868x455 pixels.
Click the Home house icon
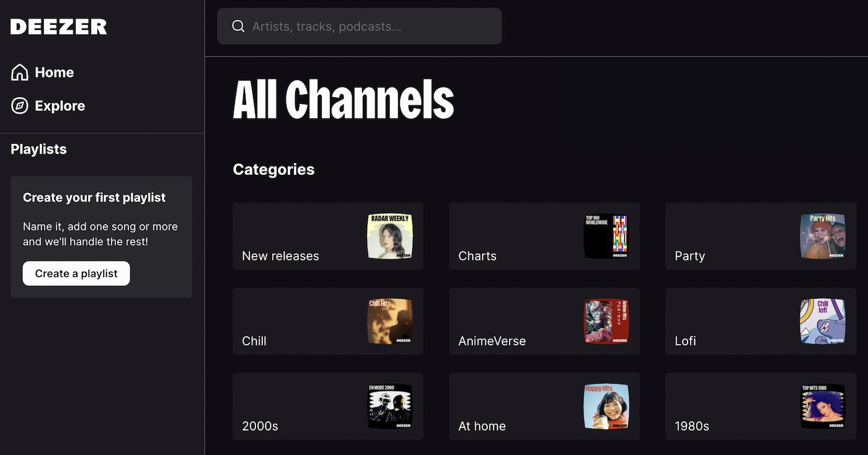(20, 73)
